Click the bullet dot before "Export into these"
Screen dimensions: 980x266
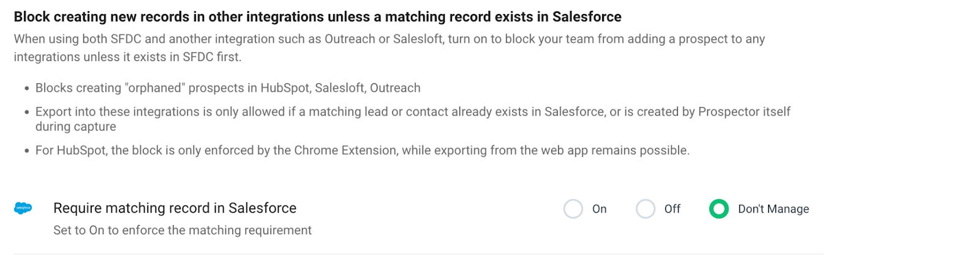click(x=26, y=113)
